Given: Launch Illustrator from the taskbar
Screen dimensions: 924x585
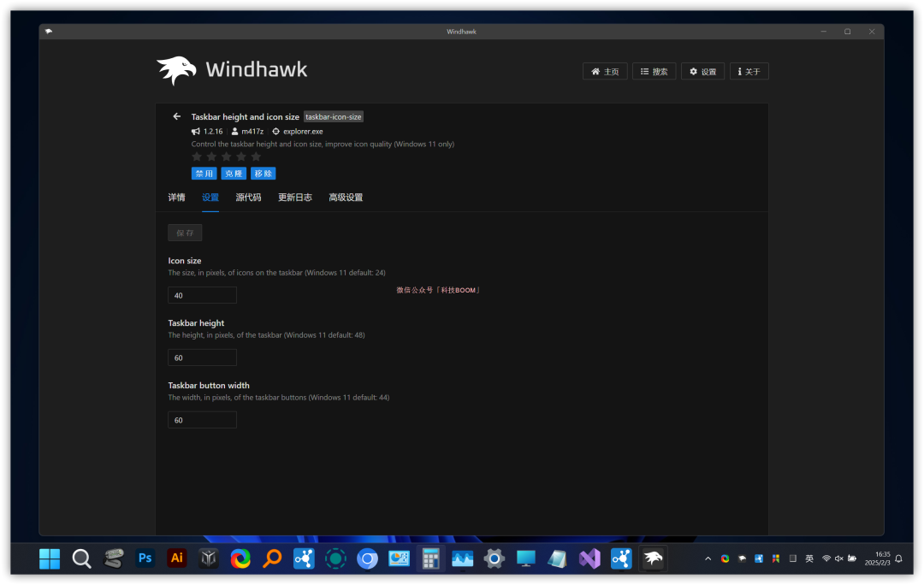Looking at the screenshot, I should (x=177, y=558).
